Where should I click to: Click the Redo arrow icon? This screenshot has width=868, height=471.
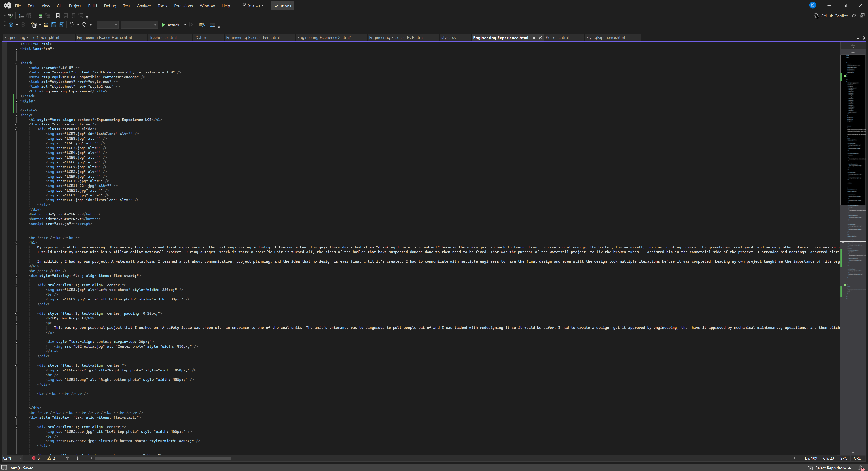[x=85, y=25]
